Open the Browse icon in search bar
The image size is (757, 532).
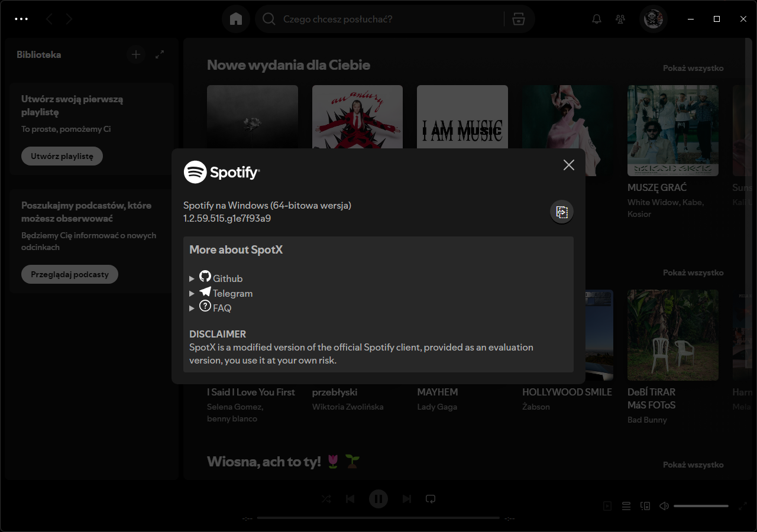pos(519,19)
